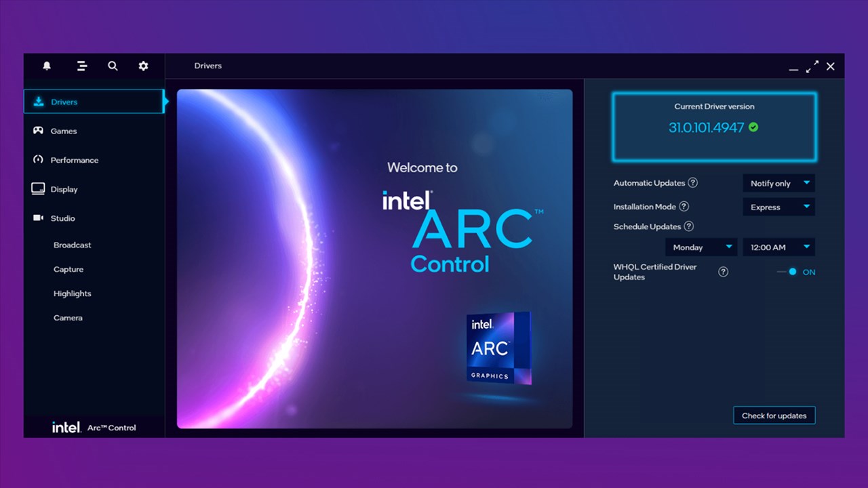Open the Performance section icon
The width and height of the screenshot is (868, 488).
pyautogui.click(x=39, y=160)
